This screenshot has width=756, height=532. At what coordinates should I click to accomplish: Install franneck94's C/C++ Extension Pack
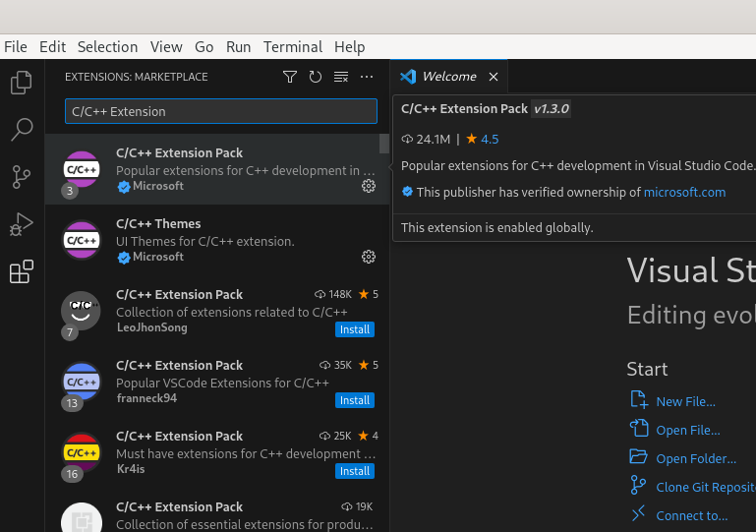355,400
